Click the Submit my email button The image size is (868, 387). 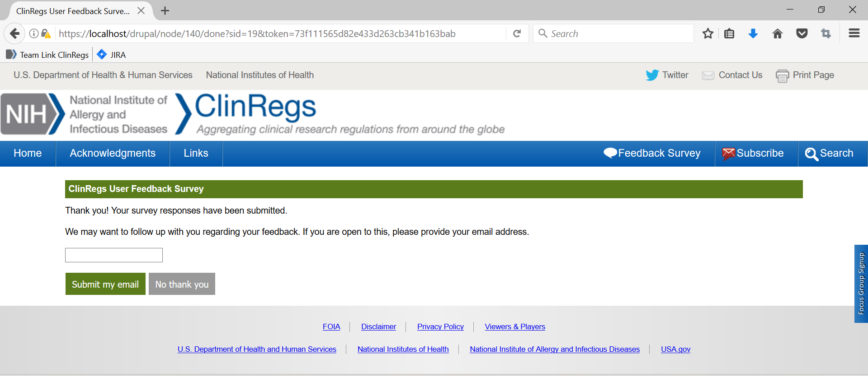click(x=105, y=284)
